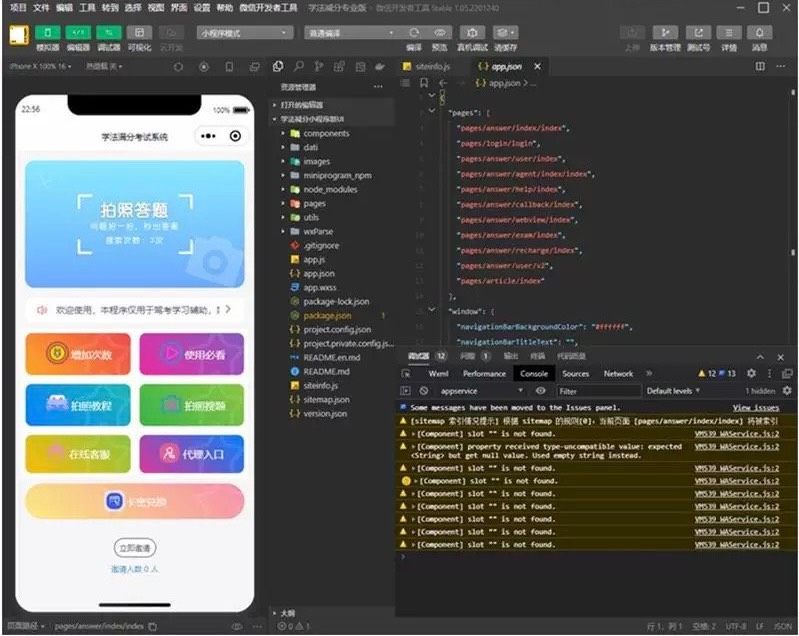The height and width of the screenshot is (636, 799).
Task: Open the 热重载 hot reload dropdown
Action: 104,66
